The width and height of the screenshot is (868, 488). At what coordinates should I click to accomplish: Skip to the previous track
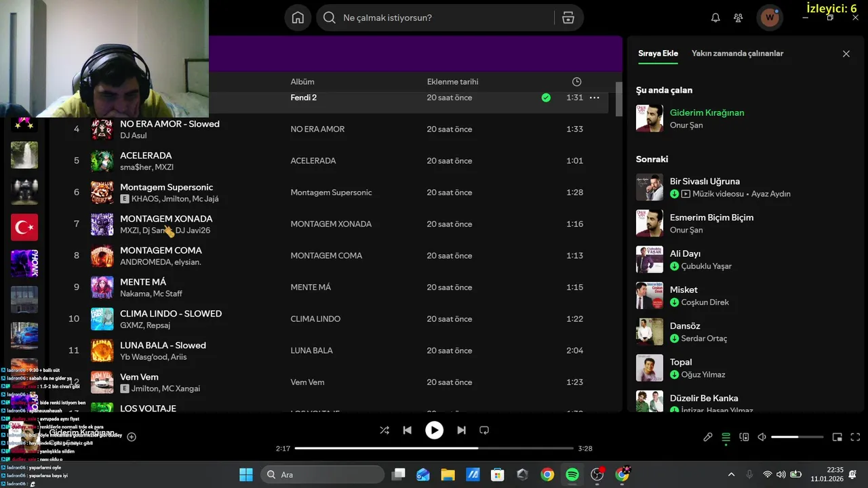[x=407, y=430]
